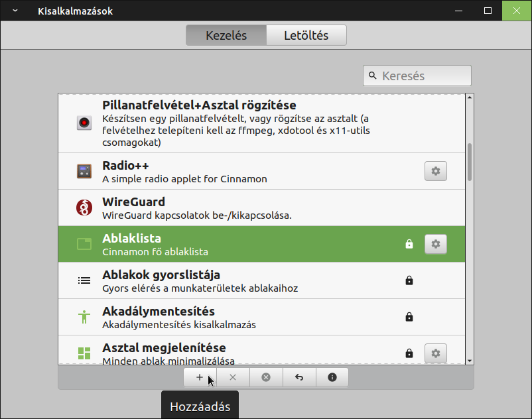
Task: Open Asztal megjelenítése settings gear
Action: (436, 353)
